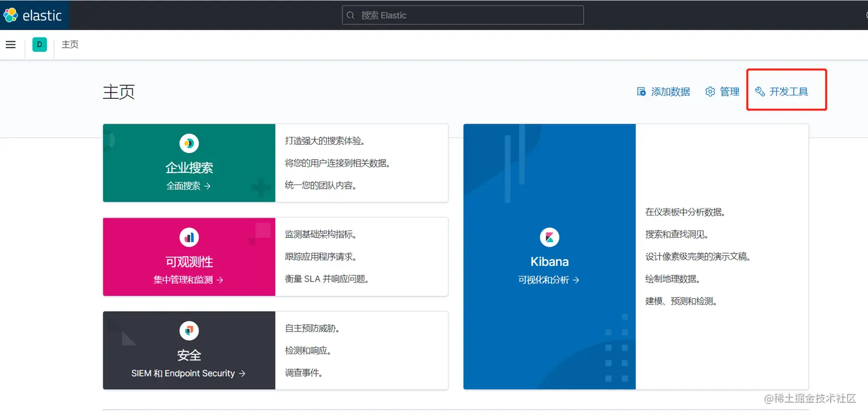The height and width of the screenshot is (416, 868).
Task: Open the hamburger navigation menu
Action: click(x=10, y=44)
